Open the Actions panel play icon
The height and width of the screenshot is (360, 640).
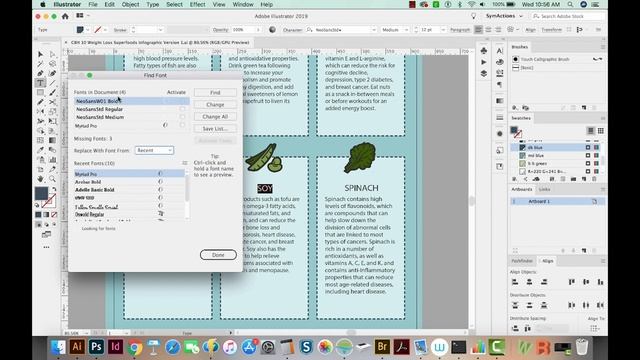click(x=484, y=62)
